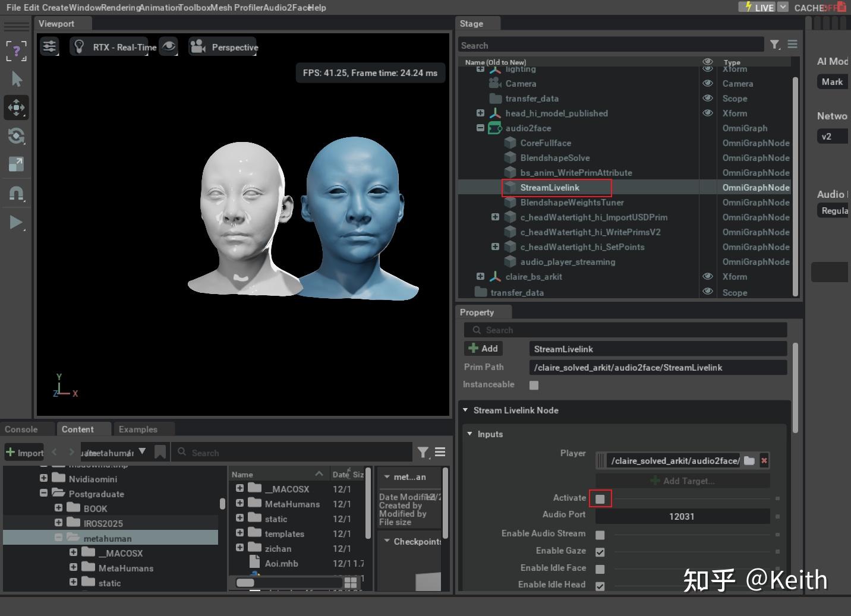Open viewport render settings via sliders icon

[49, 46]
